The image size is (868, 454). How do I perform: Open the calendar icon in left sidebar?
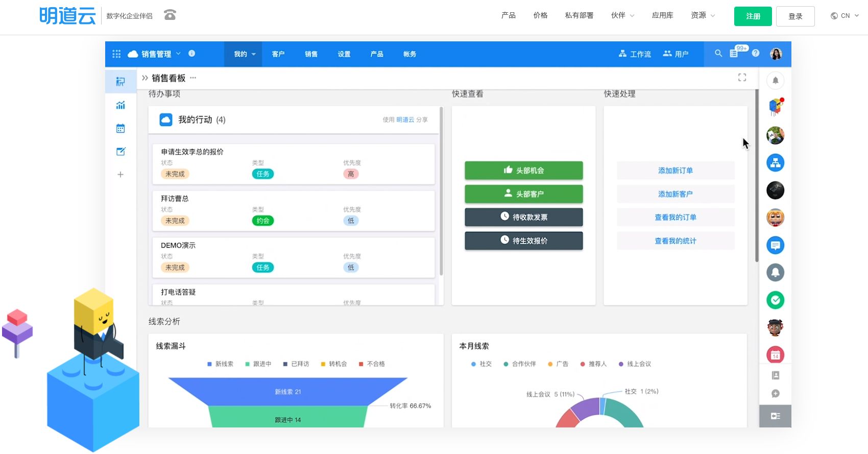[x=120, y=128]
